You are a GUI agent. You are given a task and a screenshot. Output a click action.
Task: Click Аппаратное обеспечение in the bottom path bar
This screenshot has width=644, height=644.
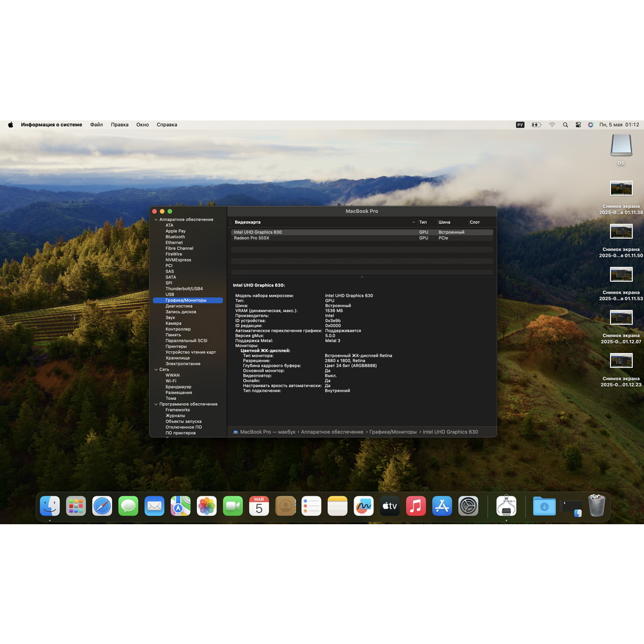coord(332,432)
